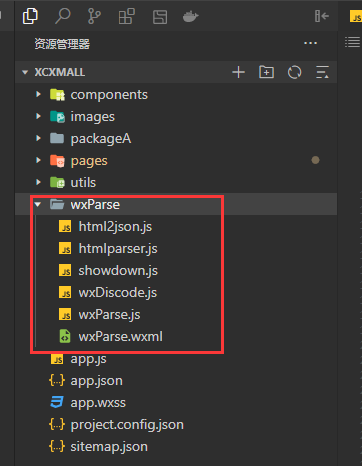Image resolution: width=362 pixels, height=466 pixels.
Task: Open the Source Control branch icon
Action: [94, 16]
